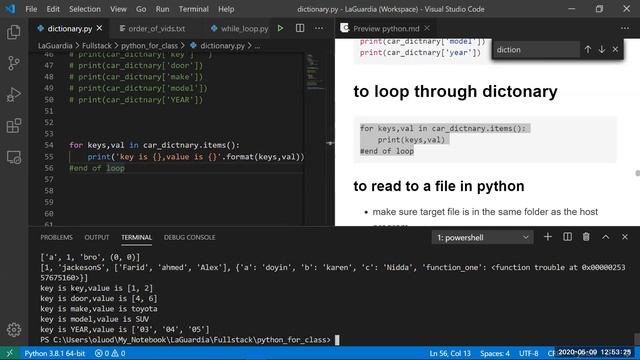Close the terminal panel

coord(625,237)
